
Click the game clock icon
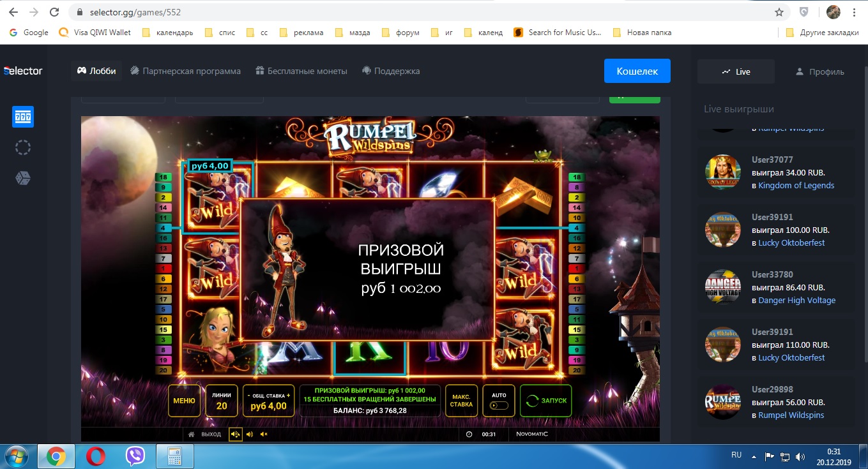click(469, 435)
